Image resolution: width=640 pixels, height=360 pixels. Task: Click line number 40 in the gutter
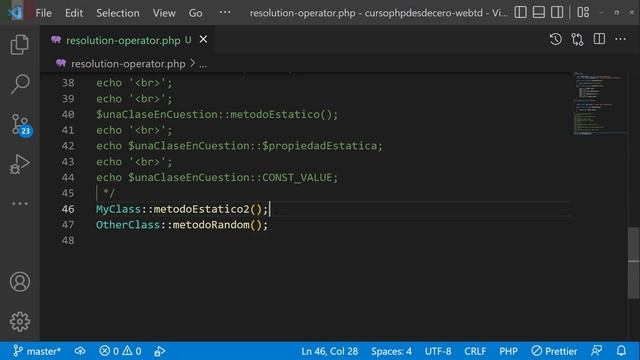(68, 115)
